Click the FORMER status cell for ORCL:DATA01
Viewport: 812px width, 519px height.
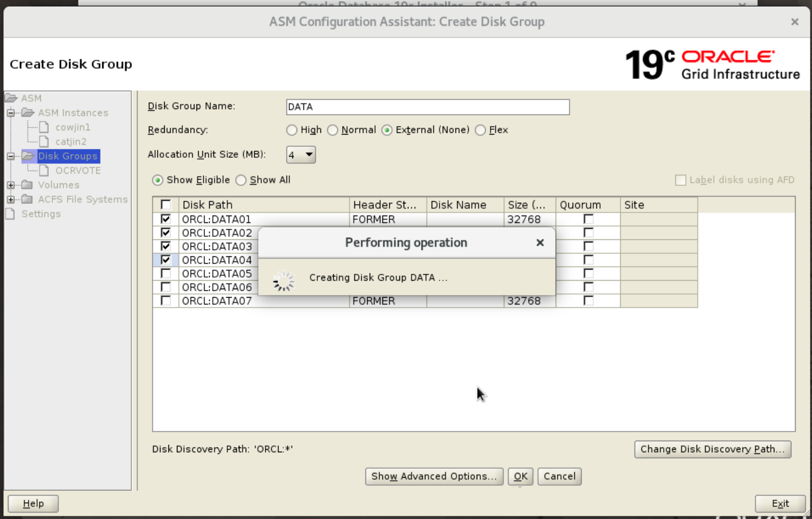[x=388, y=219]
